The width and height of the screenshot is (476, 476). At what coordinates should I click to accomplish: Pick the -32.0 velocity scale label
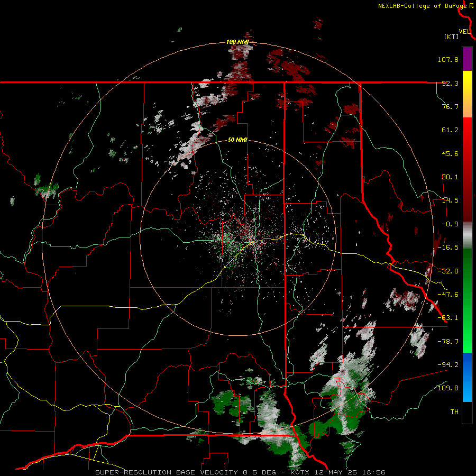click(x=448, y=271)
